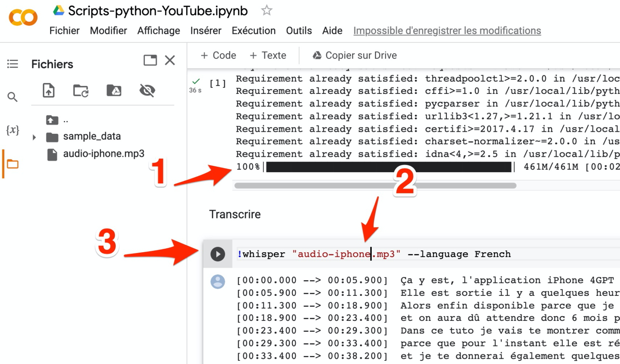
Task: Click Copier sur Drive button
Action: click(355, 55)
